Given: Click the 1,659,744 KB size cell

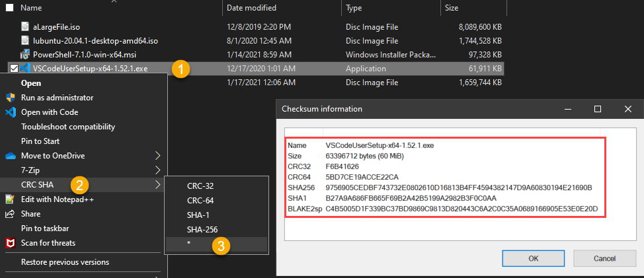Looking at the screenshot, I should (479, 83).
